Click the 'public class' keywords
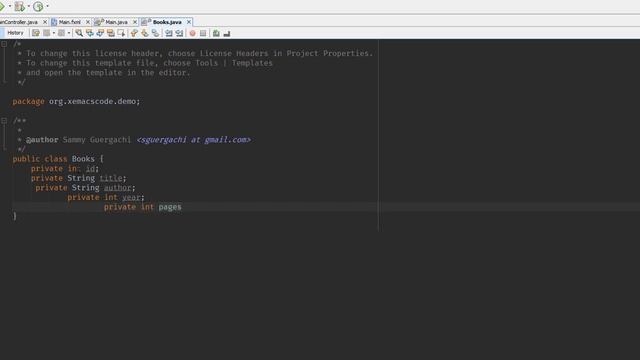 (x=40, y=159)
